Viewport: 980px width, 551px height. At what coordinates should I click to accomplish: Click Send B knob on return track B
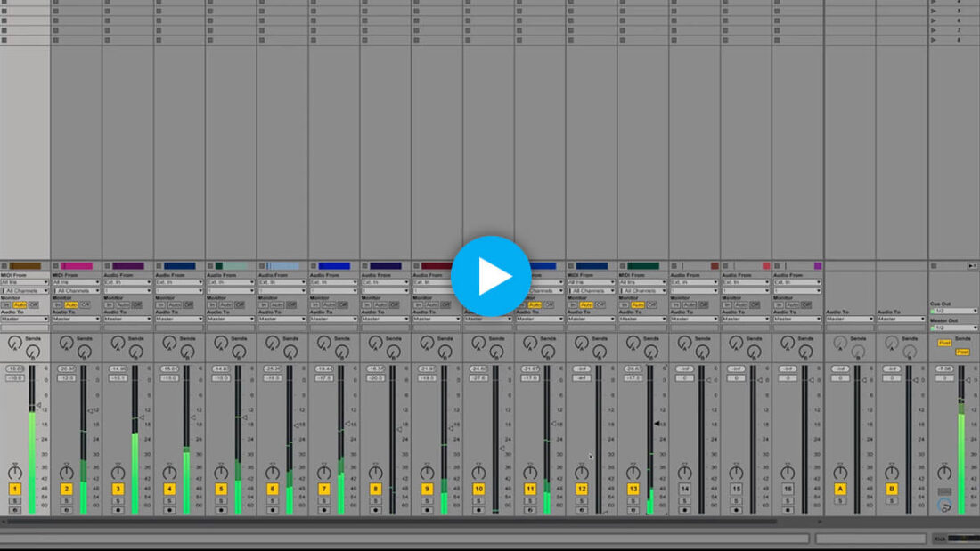(x=910, y=352)
